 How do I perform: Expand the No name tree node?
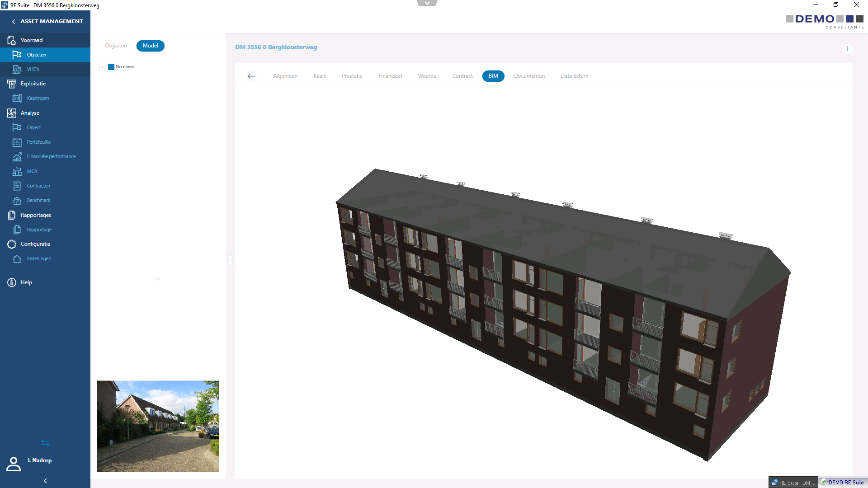point(103,67)
